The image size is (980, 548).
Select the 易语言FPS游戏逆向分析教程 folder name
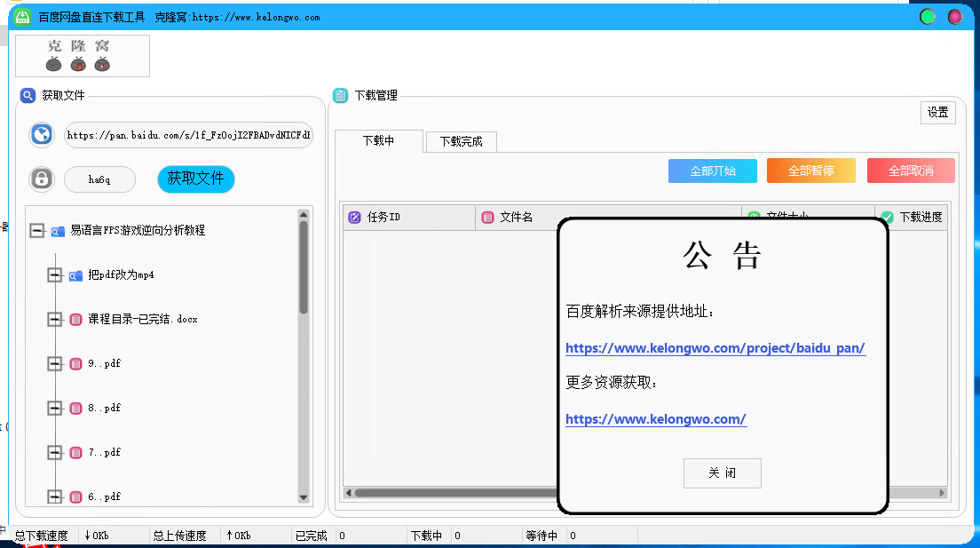pos(138,230)
